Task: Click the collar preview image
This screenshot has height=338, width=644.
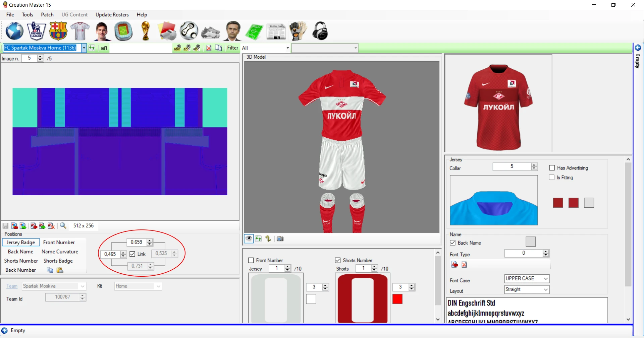Action: tap(494, 200)
